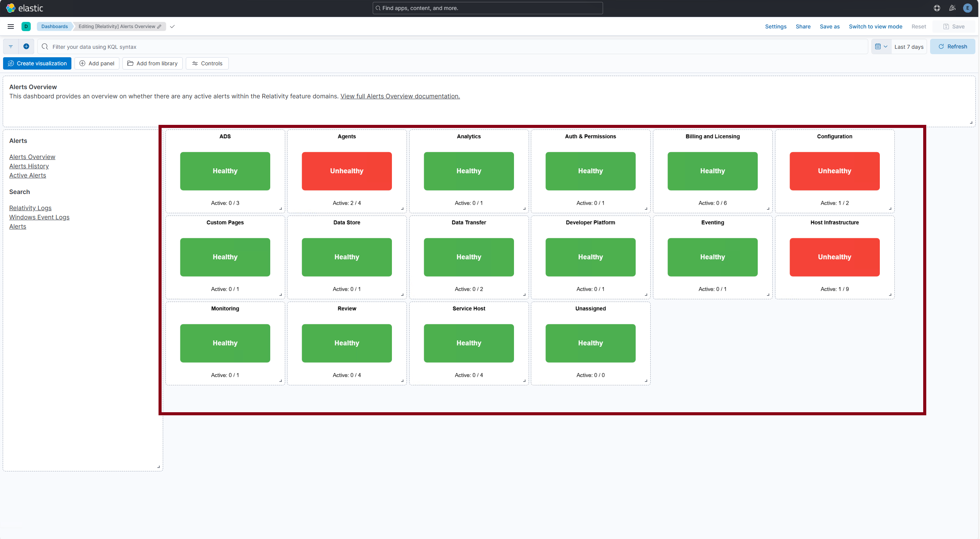980x539 pixels.
Task: Click the add filter plus icon
Action: pos(26,46)
